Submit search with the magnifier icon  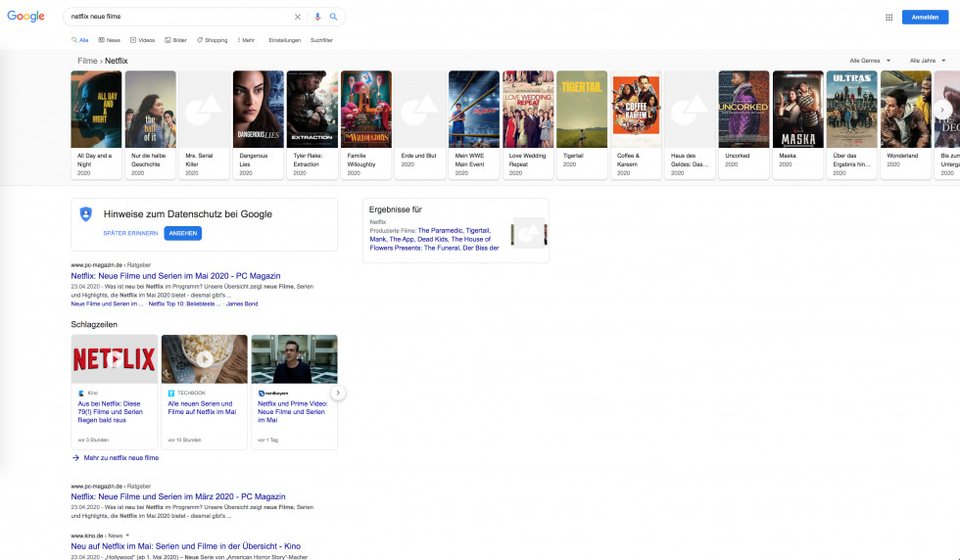click(334, 18)
